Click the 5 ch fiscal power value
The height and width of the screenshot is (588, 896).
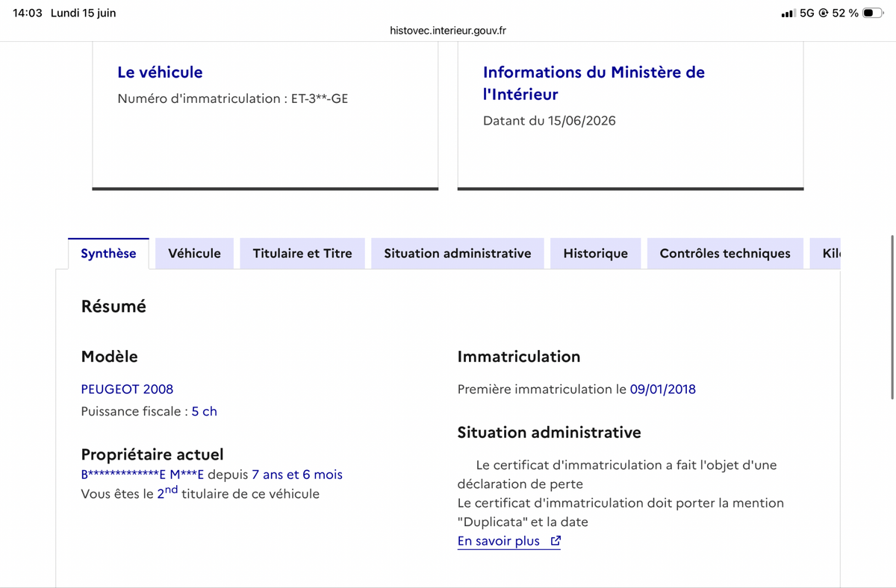[x=205, y=411]
